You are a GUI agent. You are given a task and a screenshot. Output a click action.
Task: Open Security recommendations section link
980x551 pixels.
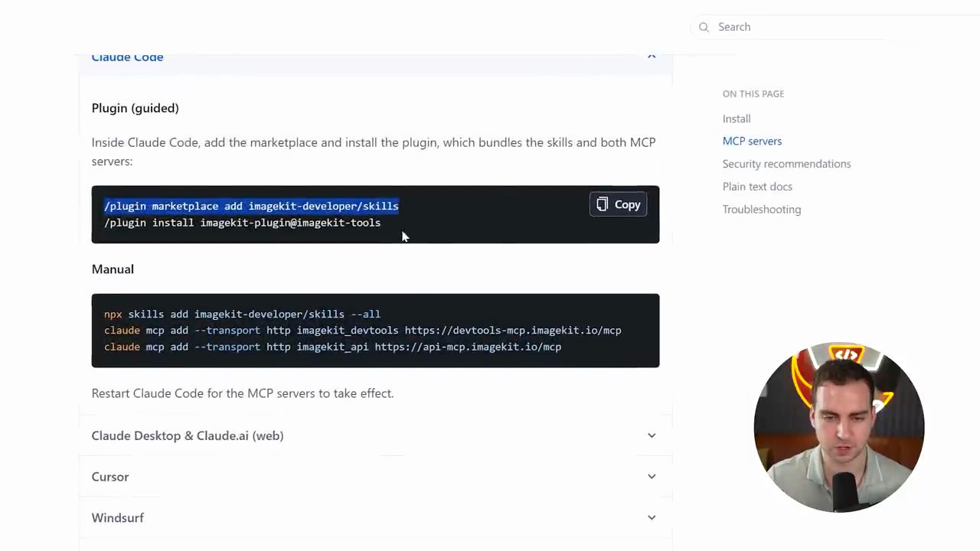tap(786, 164)
